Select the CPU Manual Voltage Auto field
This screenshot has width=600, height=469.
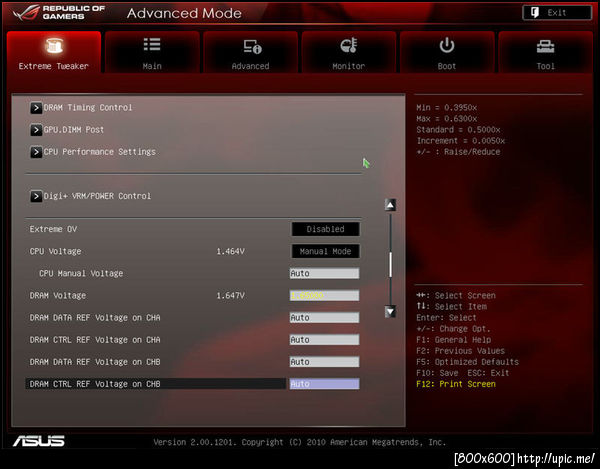coord(324,274)
